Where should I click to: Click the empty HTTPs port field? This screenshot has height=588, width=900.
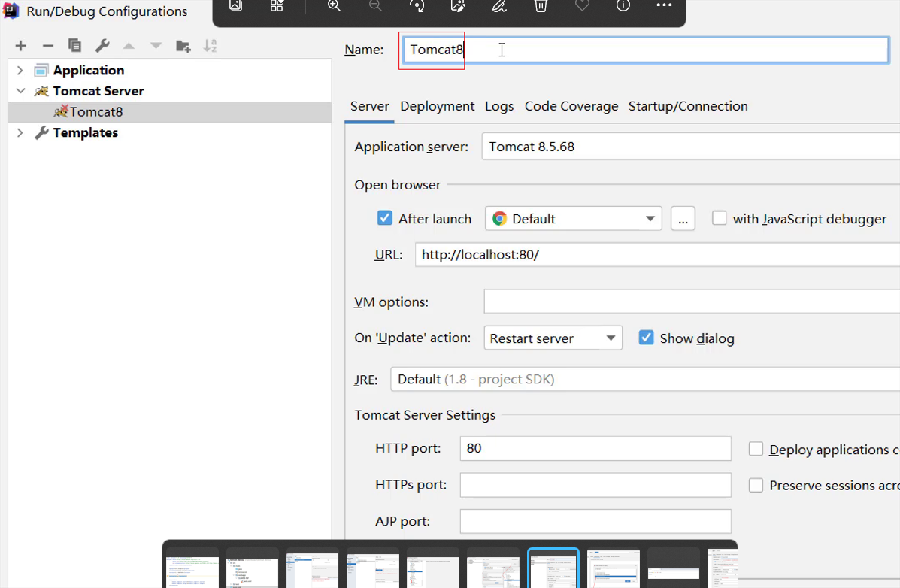tap(595, 485)
